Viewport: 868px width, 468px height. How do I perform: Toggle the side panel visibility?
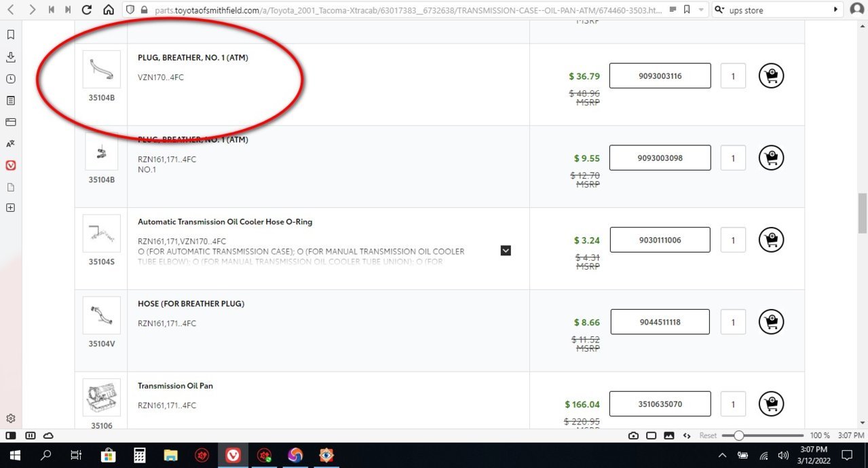click(11, 435)
